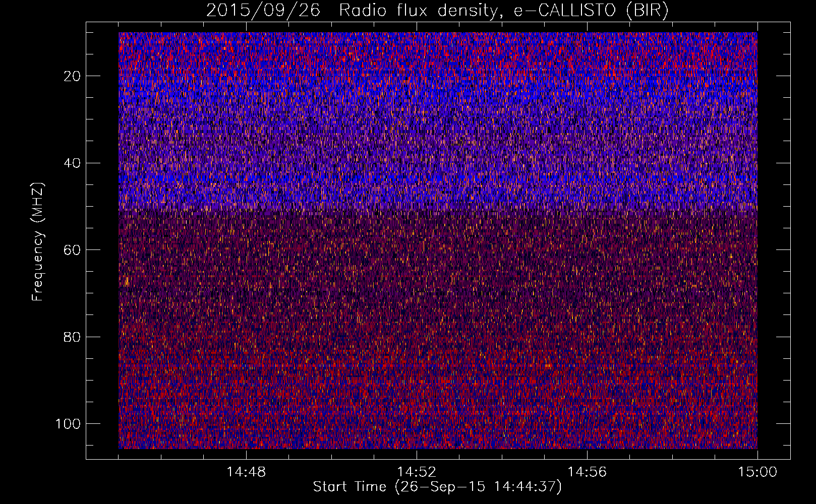The image size is (816, 504).
Task: Select the 14:48 time axis tick label
Action: point(246,472)
